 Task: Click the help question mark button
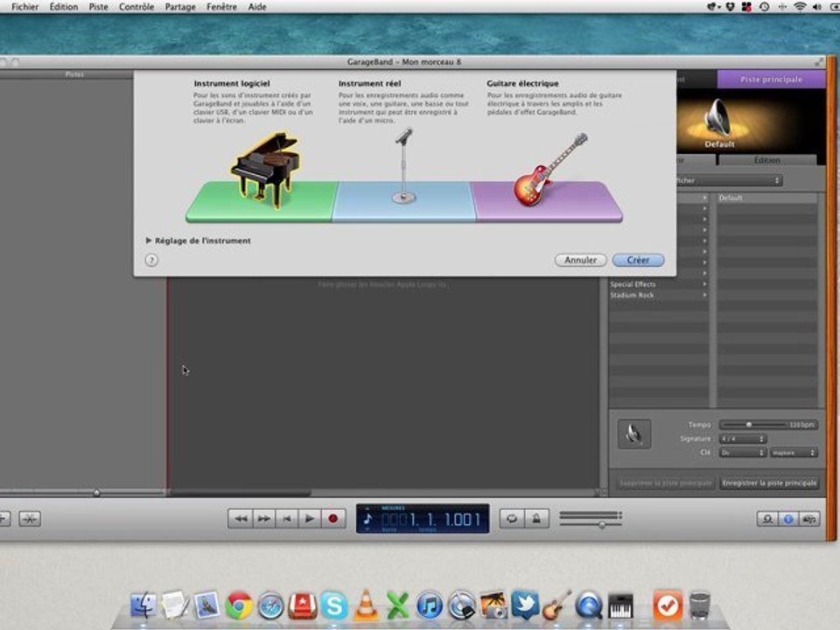click(x=151, y=261)
